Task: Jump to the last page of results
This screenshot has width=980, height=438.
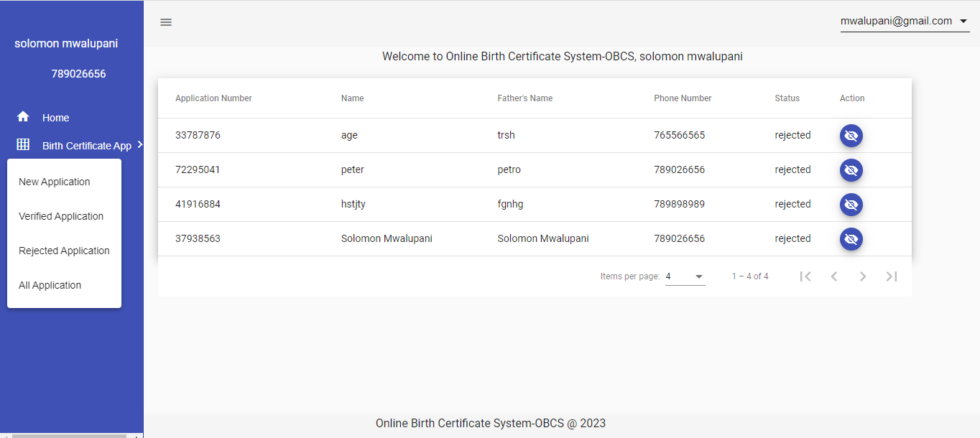Action: (892, 276)
